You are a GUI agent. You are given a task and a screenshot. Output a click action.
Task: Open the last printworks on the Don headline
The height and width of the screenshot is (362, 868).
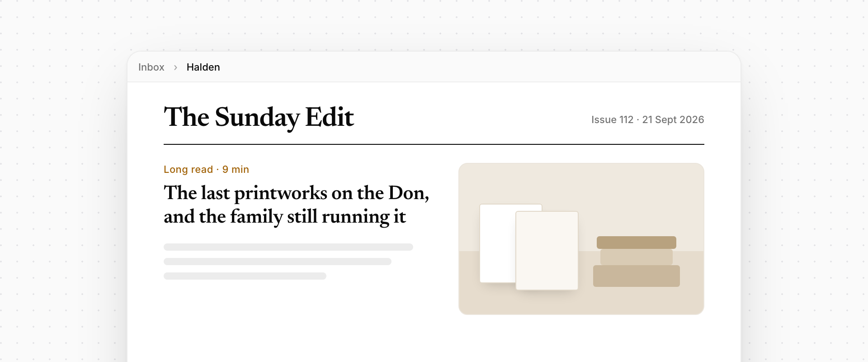(x=296, y=205)
